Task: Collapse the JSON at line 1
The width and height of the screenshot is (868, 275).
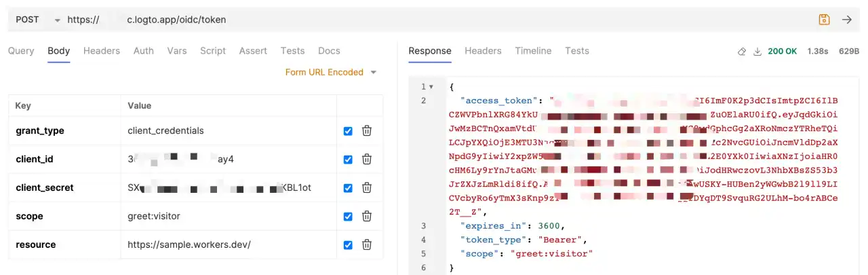Action: 431,87
